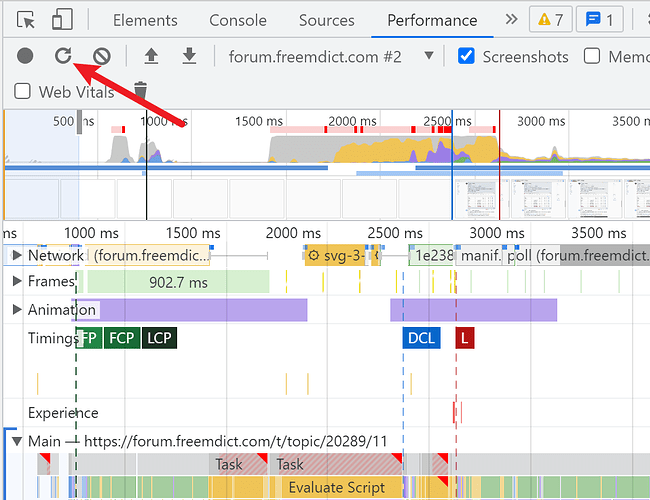Screen dimensions: 650x500
Task: Collapse the Main thread track
Action: point(16,441)
